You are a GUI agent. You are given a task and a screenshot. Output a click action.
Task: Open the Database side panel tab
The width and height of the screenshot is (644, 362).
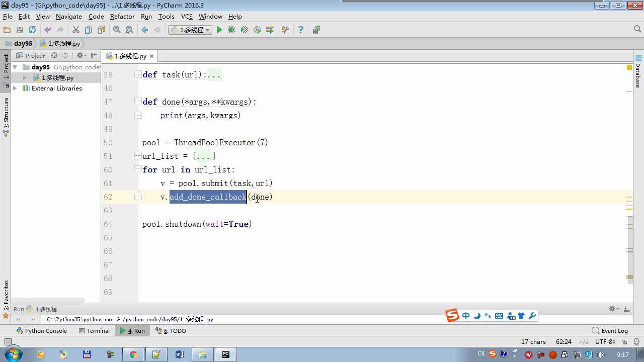638,71
